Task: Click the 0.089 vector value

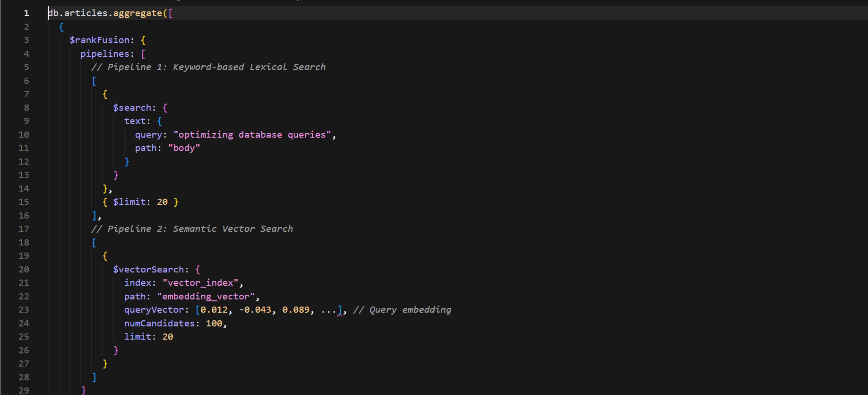Action: click(x=296, y=310)
